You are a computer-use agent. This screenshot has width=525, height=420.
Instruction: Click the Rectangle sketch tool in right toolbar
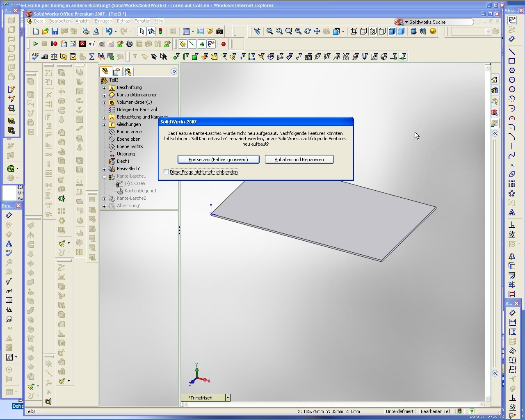pyautogui.click(x=512, y=61)
